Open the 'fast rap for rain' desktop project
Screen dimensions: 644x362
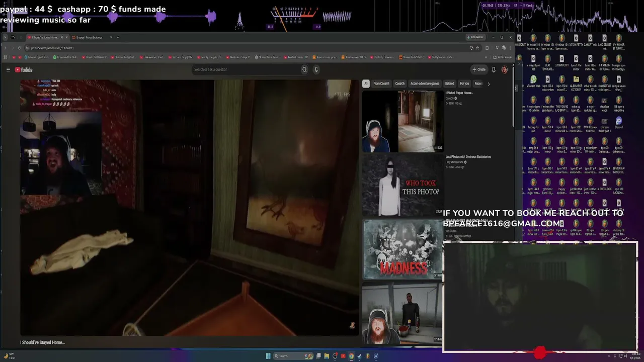533,124
